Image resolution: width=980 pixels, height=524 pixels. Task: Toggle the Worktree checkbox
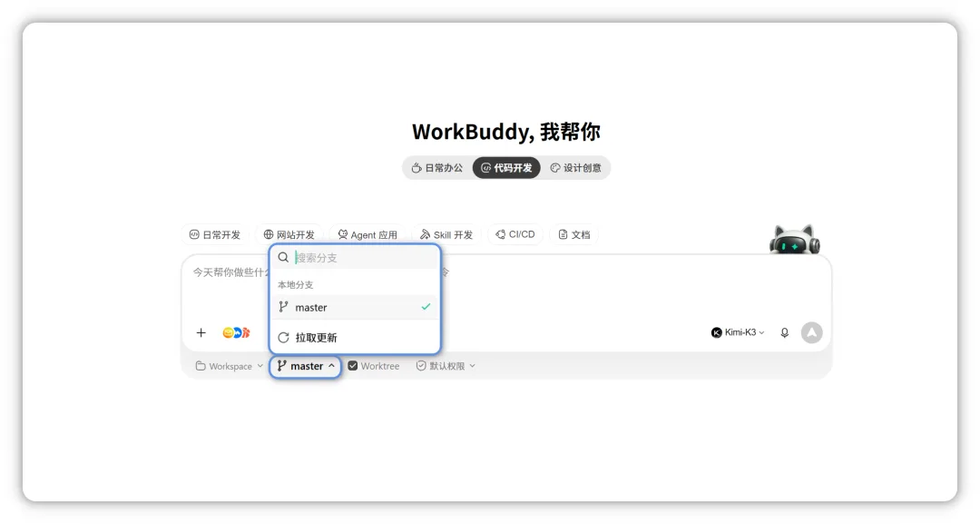[352, 366]
